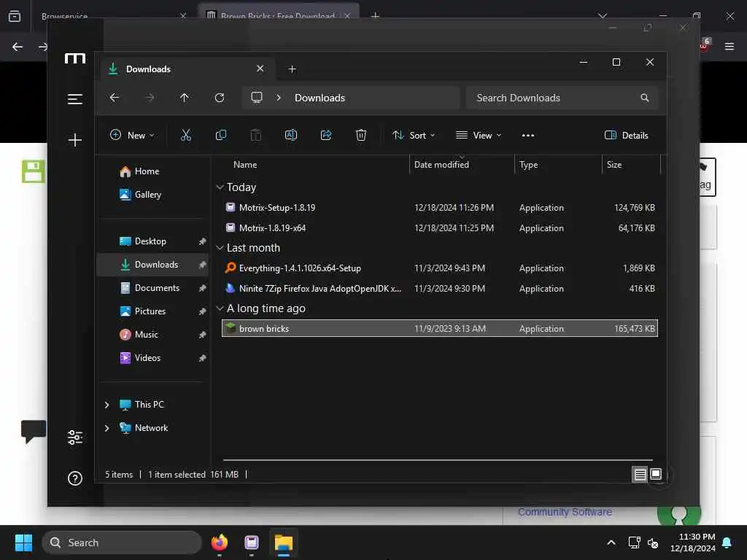Click the This PC monitor icon in address bar
This screenshot has width=747, height=560.
click(x=257, y=98)
